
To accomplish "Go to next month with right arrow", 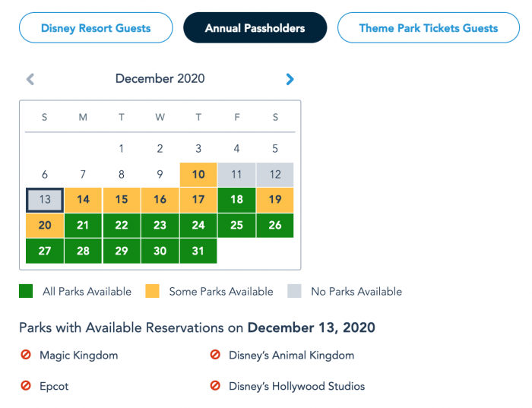I will (290, 79).
